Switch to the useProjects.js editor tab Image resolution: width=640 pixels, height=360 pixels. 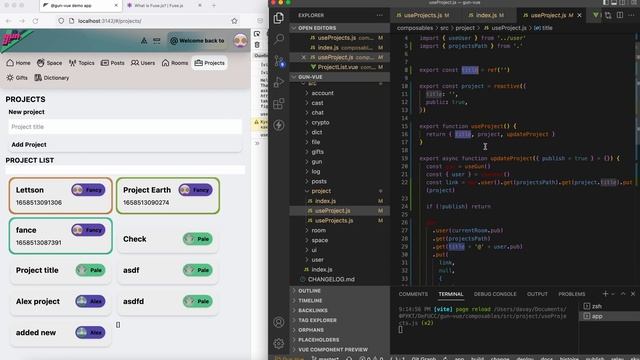423,15
